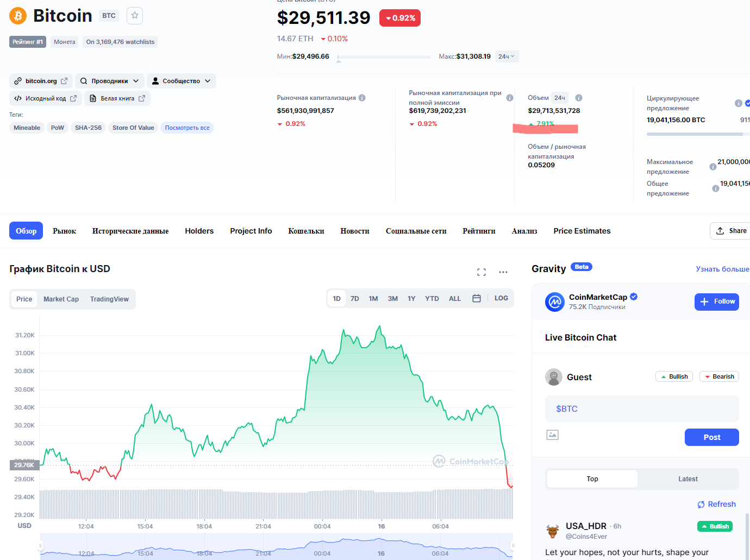The height and width of the screenshot is (560, 750).
Task: Follow the CoinMarketCap account
Action: click(x=716, y=301)
